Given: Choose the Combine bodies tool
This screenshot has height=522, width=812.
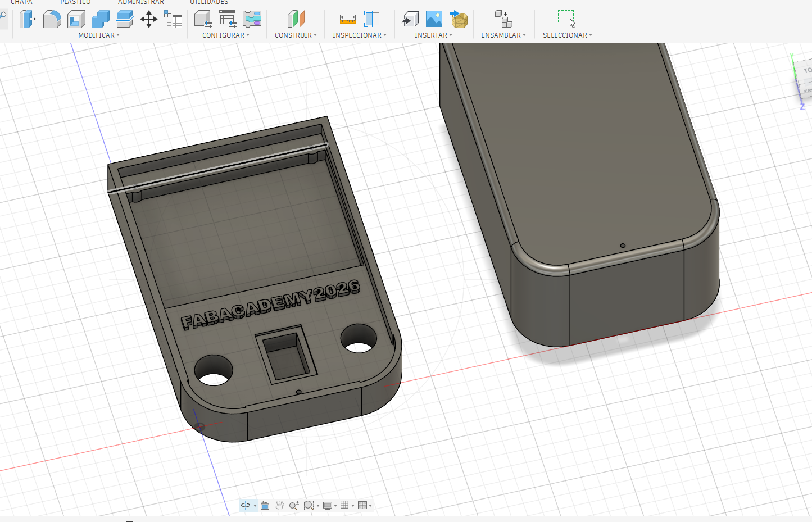Looking at the screenshot, I should point(101,19).
